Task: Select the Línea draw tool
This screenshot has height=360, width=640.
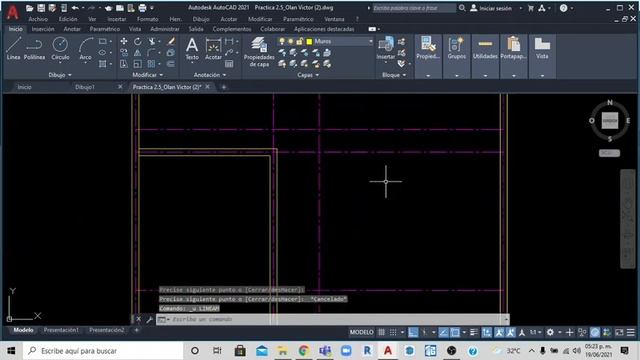Action: pos(13,48)
